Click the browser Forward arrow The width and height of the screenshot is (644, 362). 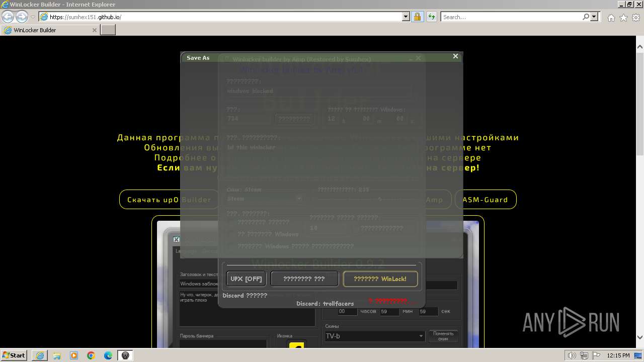pyautogui.click(x=22, y=17)
